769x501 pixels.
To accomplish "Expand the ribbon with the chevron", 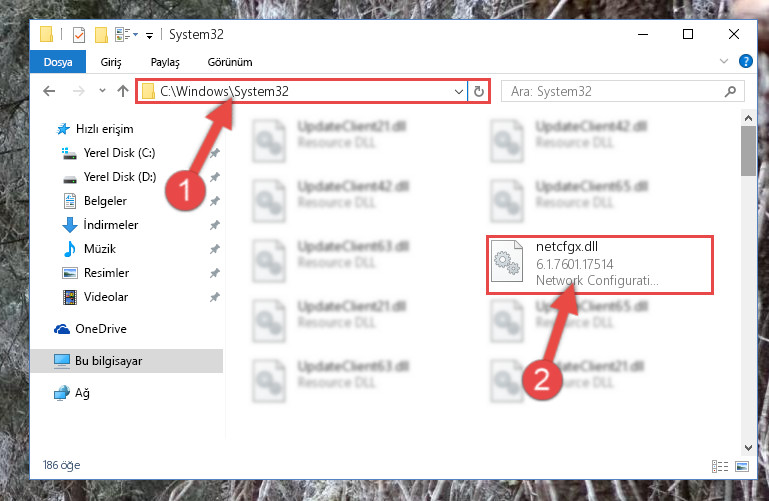I will [723, 61].
